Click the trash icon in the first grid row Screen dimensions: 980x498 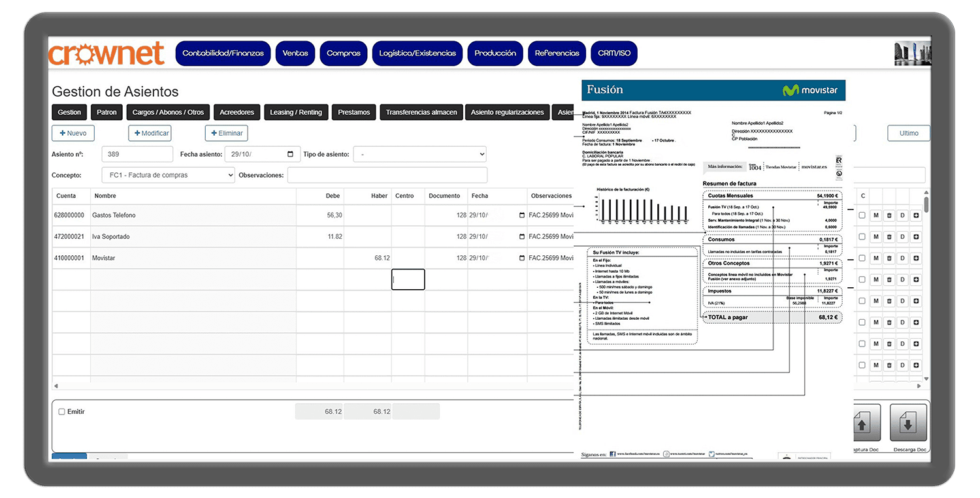pyautogui.click(x=889, y=215)
